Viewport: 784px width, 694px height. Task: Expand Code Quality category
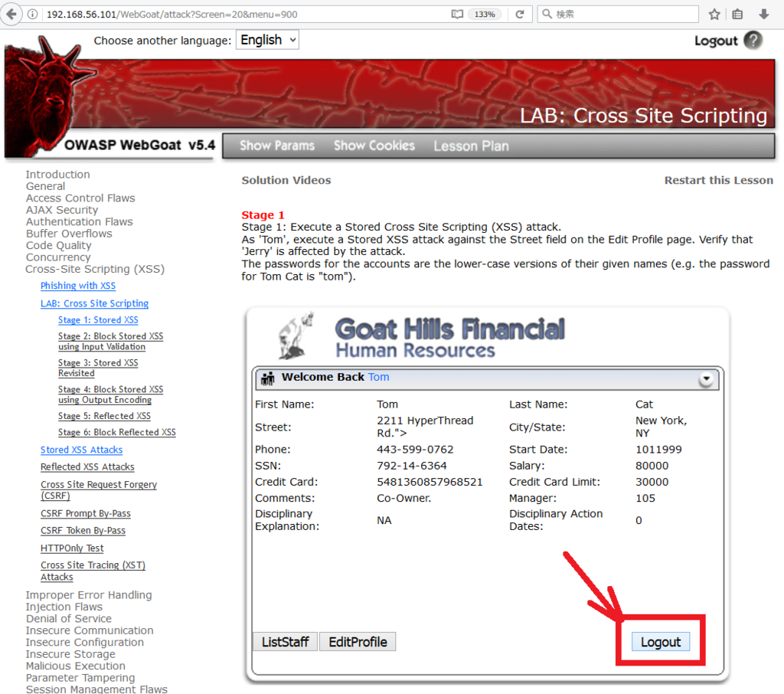tap(58, 246)
